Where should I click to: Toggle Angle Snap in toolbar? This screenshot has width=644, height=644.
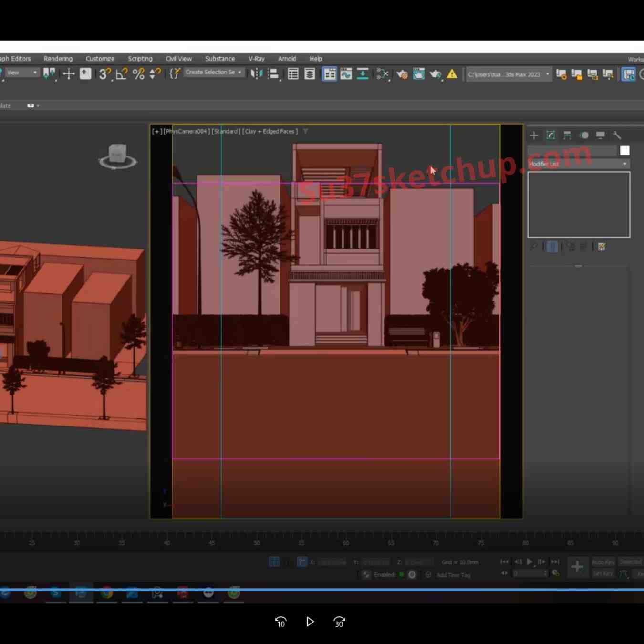point(122,74)
